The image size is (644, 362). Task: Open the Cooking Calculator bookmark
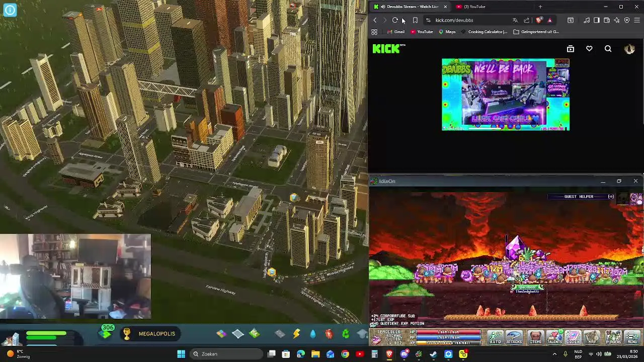pos(484,32)
